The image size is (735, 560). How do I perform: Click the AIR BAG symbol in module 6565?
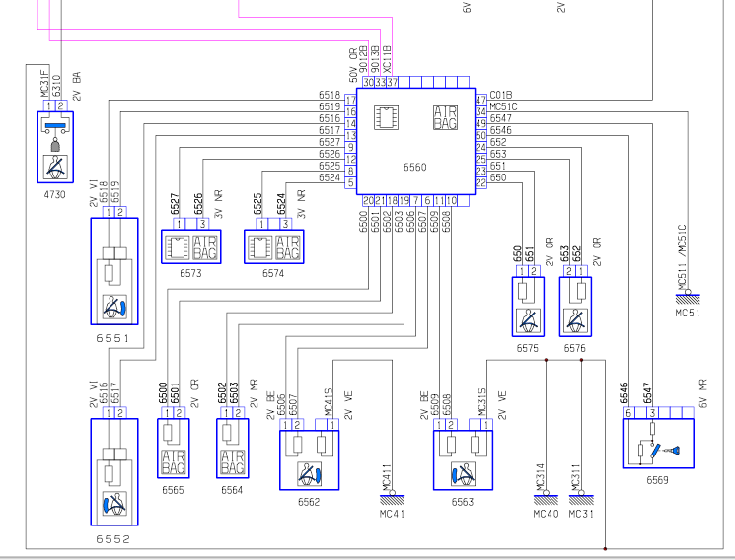coord(174,461)
